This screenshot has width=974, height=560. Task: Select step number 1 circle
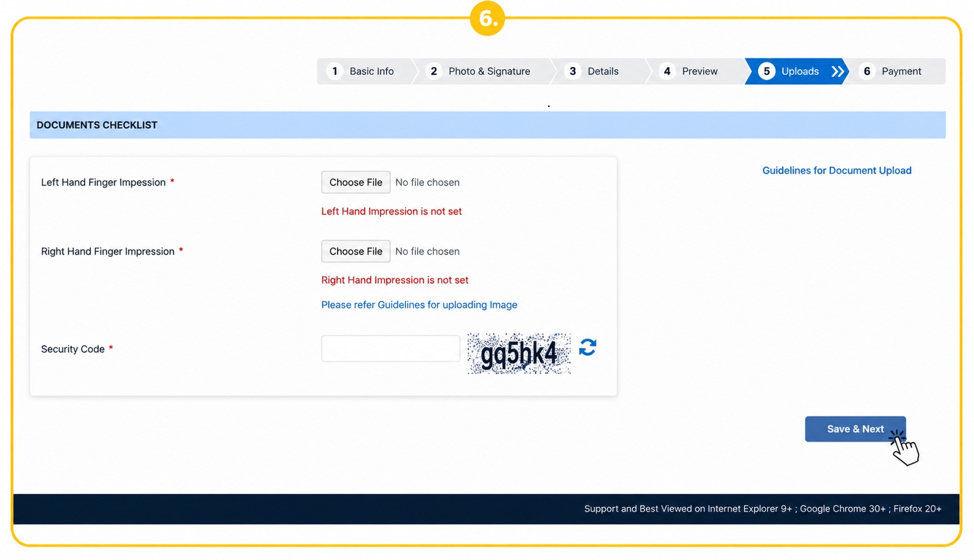(x=335, y=71)
